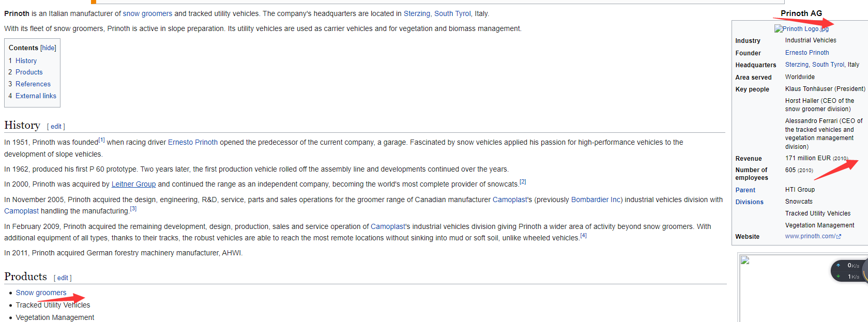The height and width of the screenshot is (322, 868).
Task: Open the South Tyrol link in the intro paragraph
Action: [x=452, y=13]
